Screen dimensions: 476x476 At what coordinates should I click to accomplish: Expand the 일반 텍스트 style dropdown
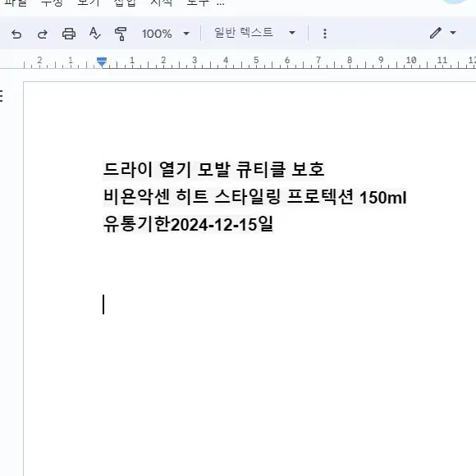click(254, 33)
